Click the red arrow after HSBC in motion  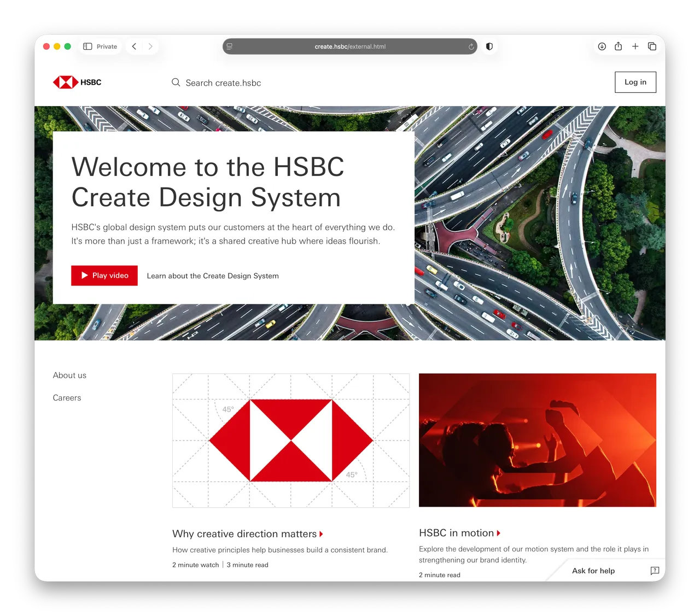[x=499, y=533]
